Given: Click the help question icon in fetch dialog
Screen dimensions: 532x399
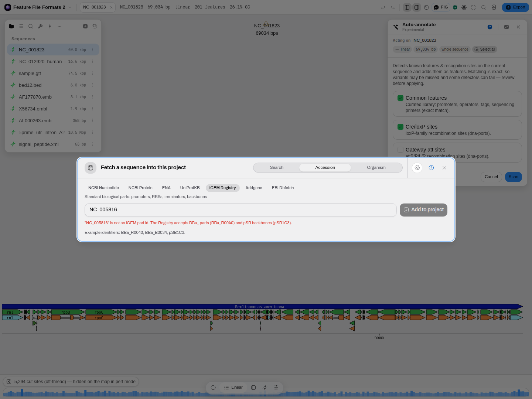Looking at the screenshot, I should tap(431, 168).
